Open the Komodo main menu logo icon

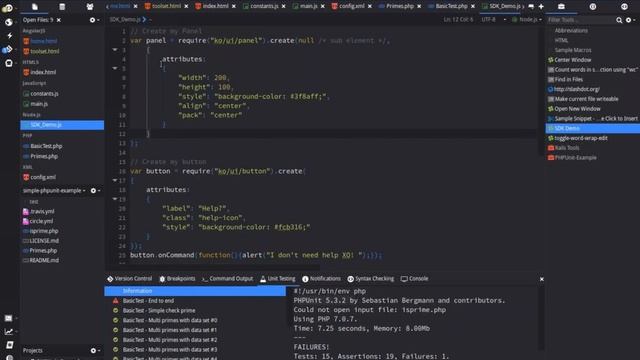click(7, 8)
